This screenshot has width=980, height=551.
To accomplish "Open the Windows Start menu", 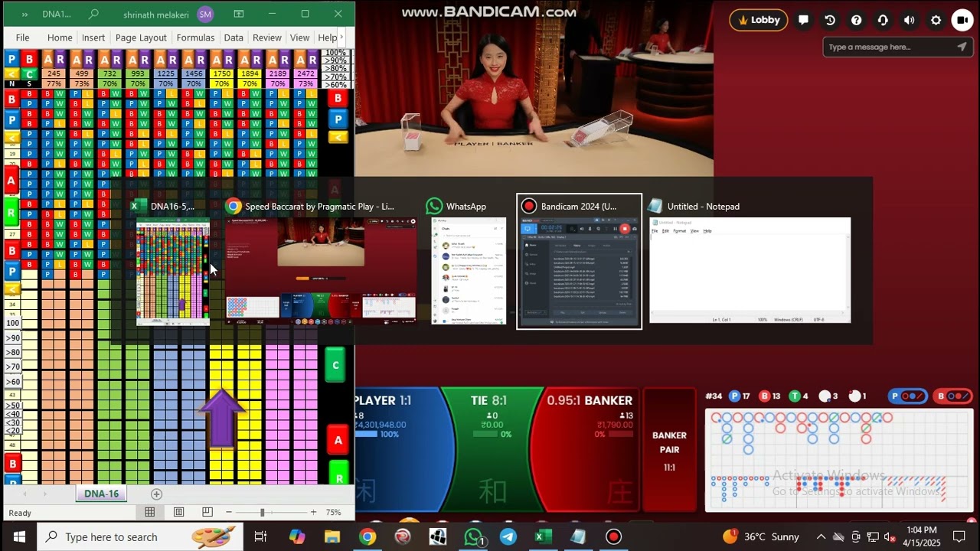I will 19,536.
